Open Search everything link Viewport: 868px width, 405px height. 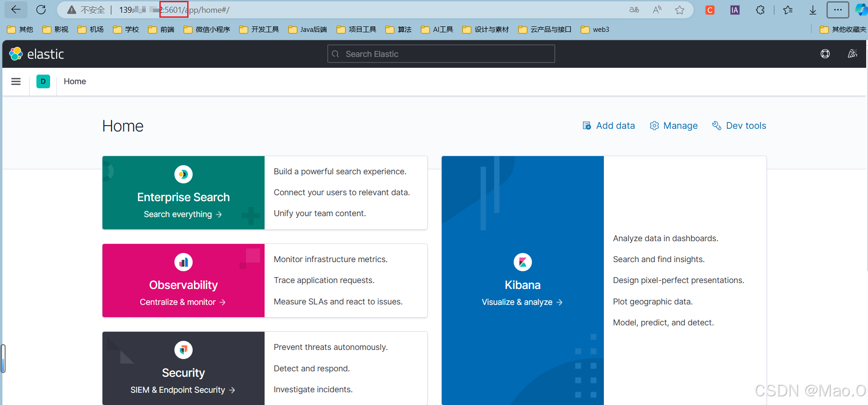[183, 214]
